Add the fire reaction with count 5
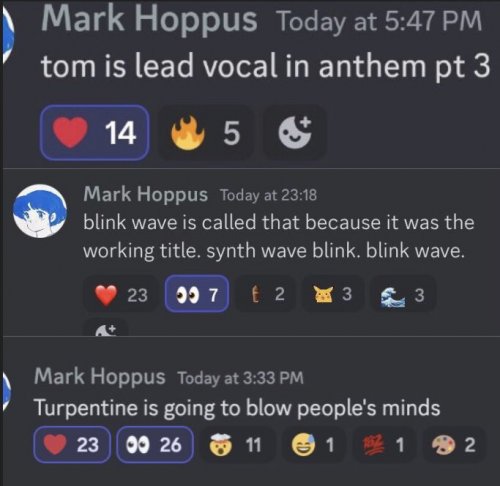 [x=206, y=132]
